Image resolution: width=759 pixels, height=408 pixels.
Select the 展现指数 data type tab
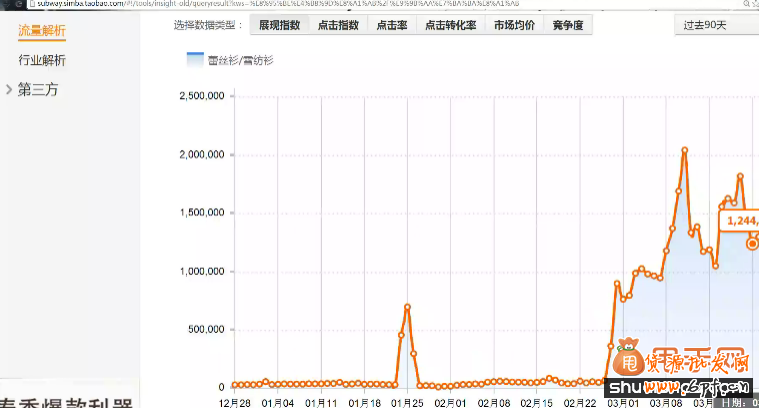pos(279,26)
